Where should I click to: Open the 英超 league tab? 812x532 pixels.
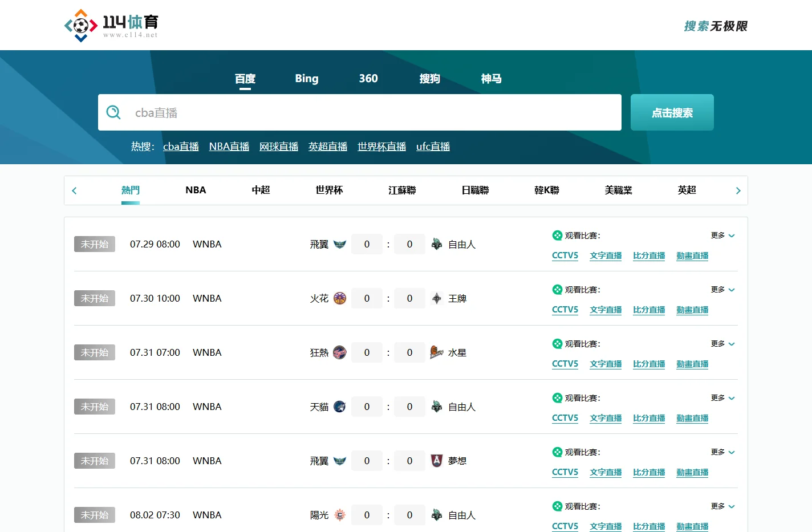(x=687, y=190)
